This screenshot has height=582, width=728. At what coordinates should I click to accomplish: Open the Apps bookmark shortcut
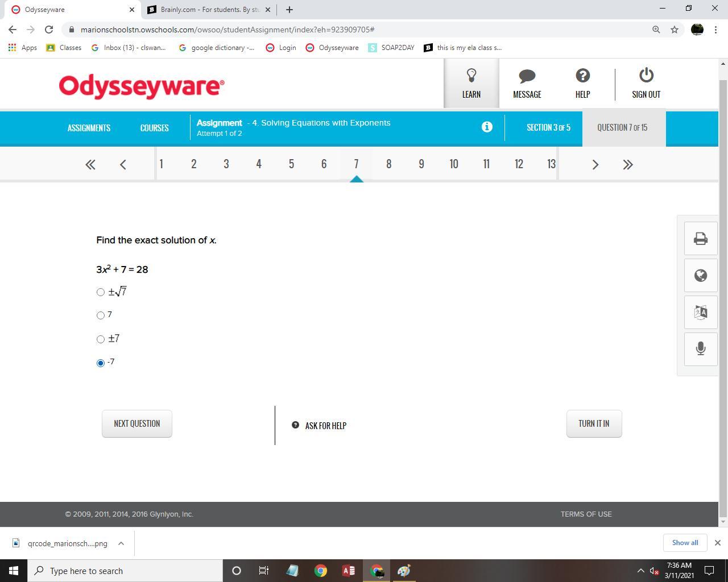pyautogui.click(x=23, y=48)
